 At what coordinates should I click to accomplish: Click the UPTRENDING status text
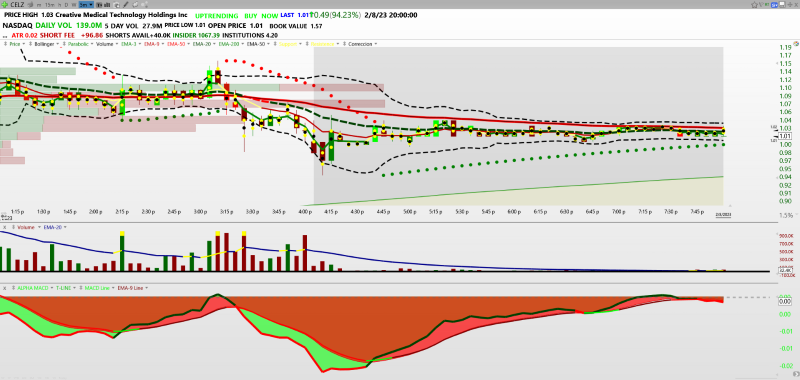tap(216, 15)
